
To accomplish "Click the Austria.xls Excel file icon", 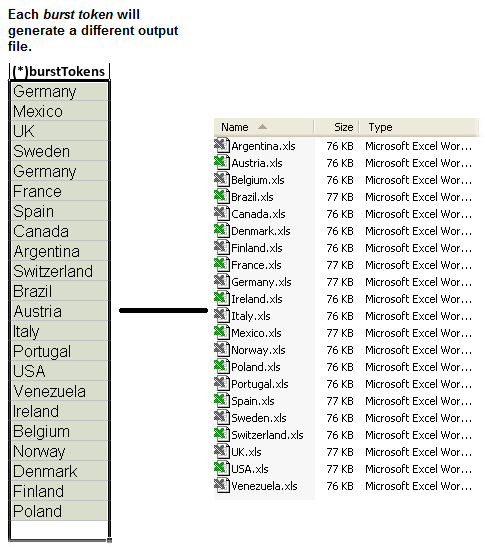I will (222, 163).
